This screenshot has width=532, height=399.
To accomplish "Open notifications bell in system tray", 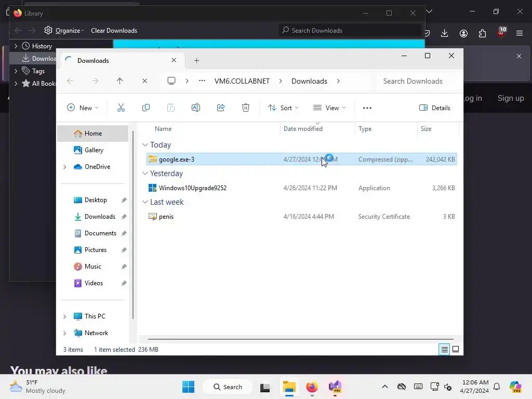I will pyautogui.click(x=497, y=387).
